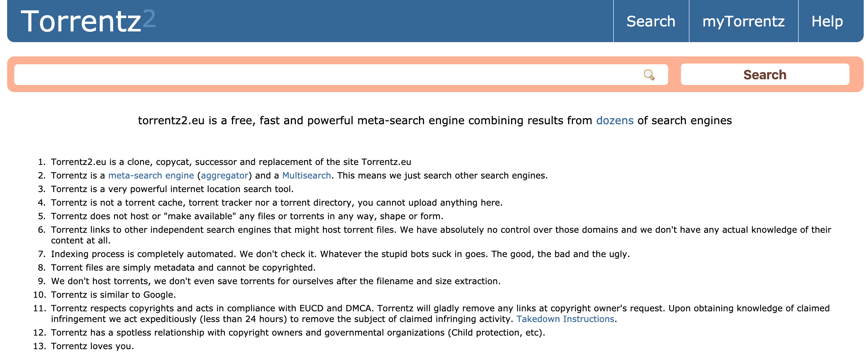Click the line "Indexing process is completely automated"
This screenshot has width=868, height=362.
click(x=340, y=254)
